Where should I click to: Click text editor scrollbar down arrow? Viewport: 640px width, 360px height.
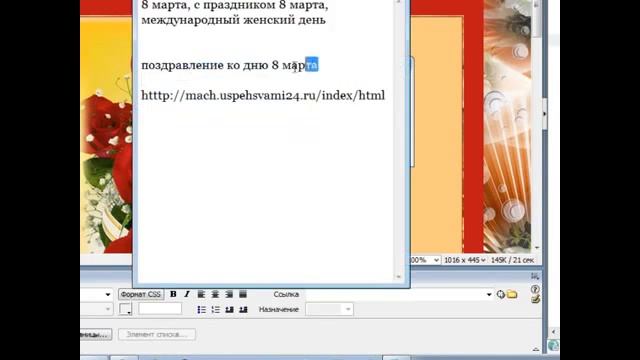[x=398, y=277]
